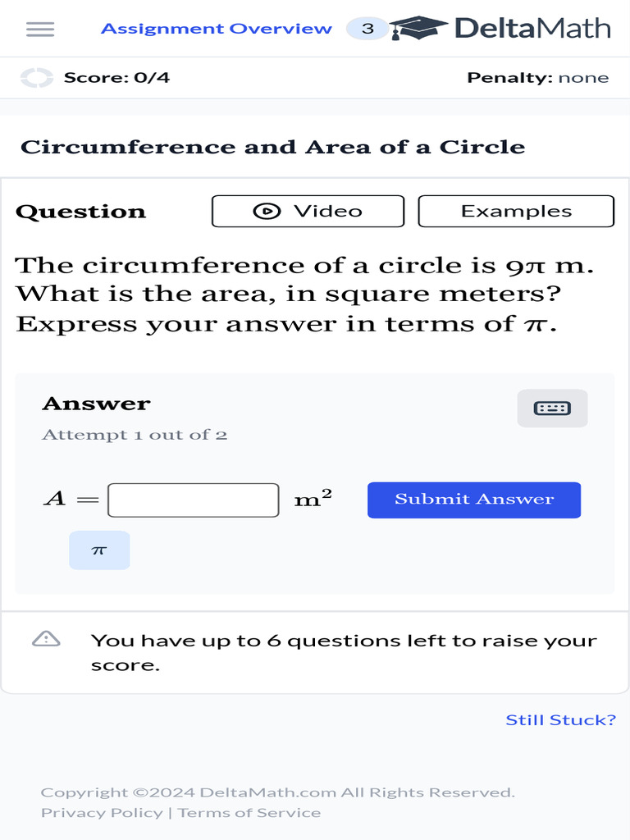Open the Terms of Service link

(x=249, y=813)
